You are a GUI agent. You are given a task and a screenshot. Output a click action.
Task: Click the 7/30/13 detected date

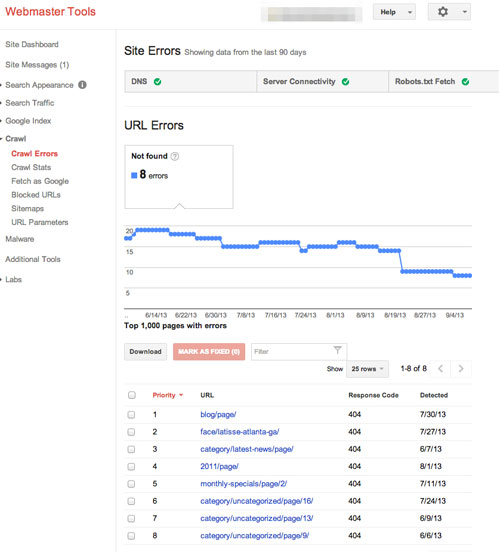click(x=433, y=414)
